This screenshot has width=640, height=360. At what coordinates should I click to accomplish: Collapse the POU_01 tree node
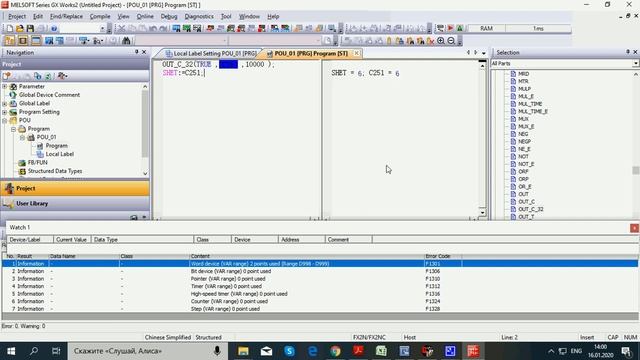[22, 138]
